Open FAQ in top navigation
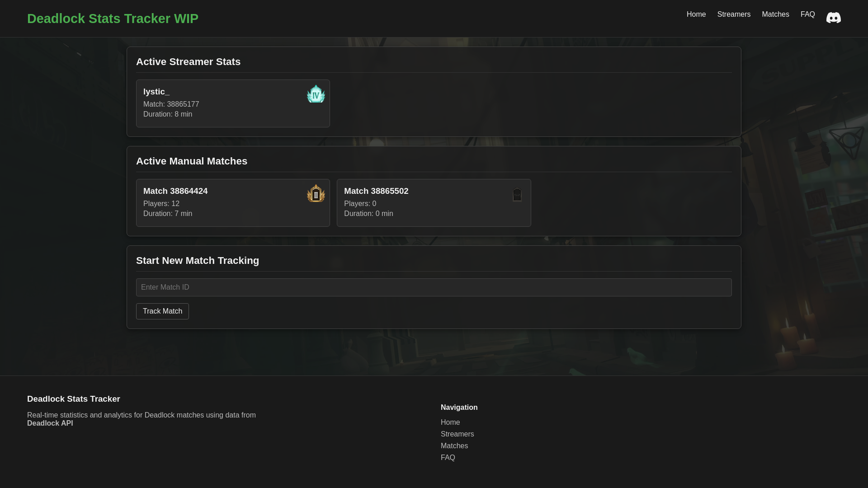868x488 pixels. (x=807, y=14)
